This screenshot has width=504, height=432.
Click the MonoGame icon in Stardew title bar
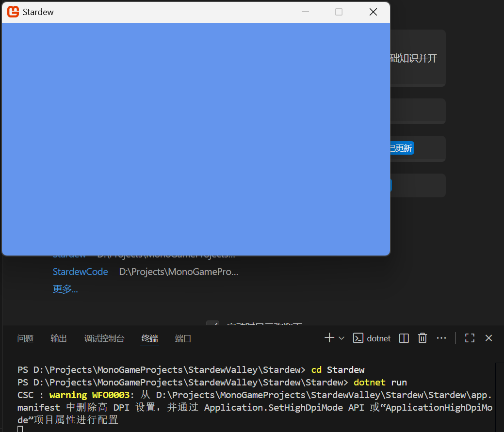coord(13,12)
